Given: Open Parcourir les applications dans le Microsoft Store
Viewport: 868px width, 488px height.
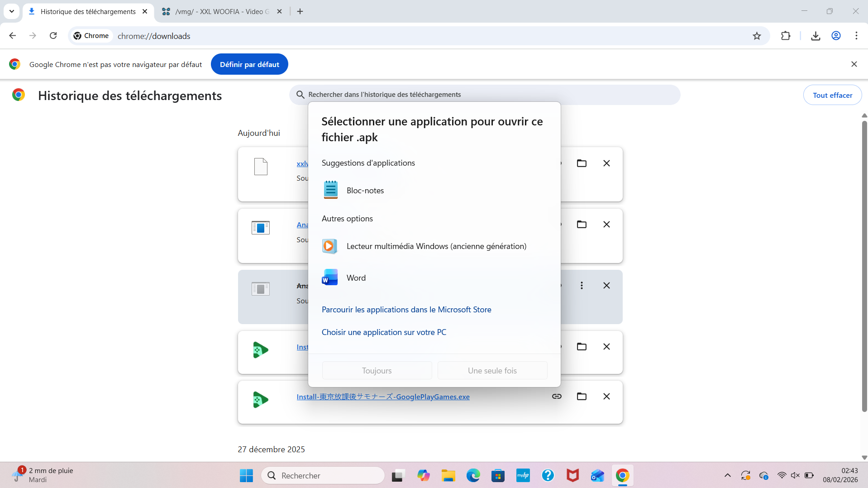Looking at the screenshot, I should pyautogui.click(x=406, y=310).
